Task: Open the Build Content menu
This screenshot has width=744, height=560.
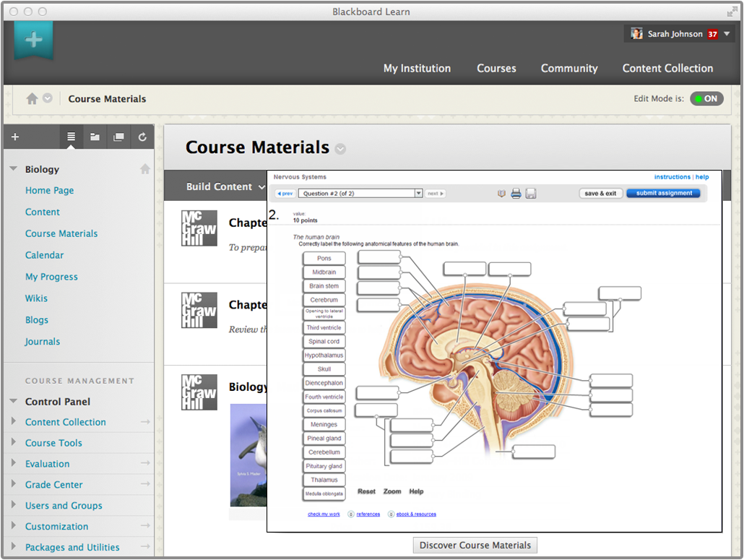Action: click(225, 186)
